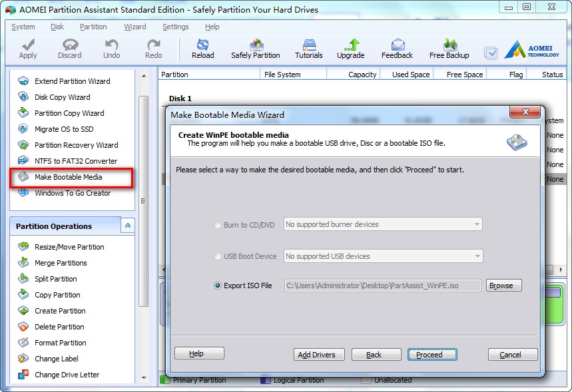Click the Add Drivers button
Image resolution: width=572 pixels, height=392 pixels.
[319, 355]
